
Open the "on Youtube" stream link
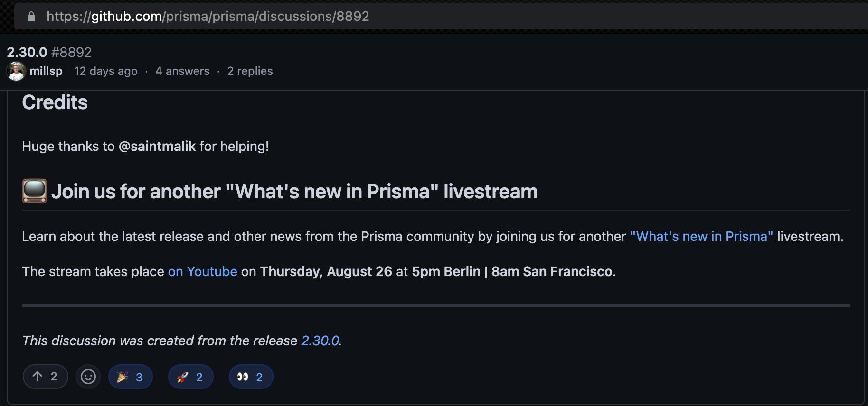pos(202,271)
